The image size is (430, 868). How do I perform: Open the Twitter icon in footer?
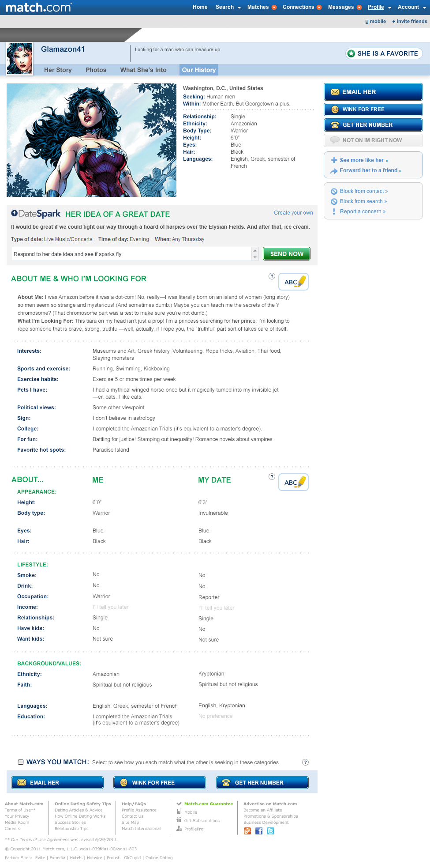pos(270,831)
